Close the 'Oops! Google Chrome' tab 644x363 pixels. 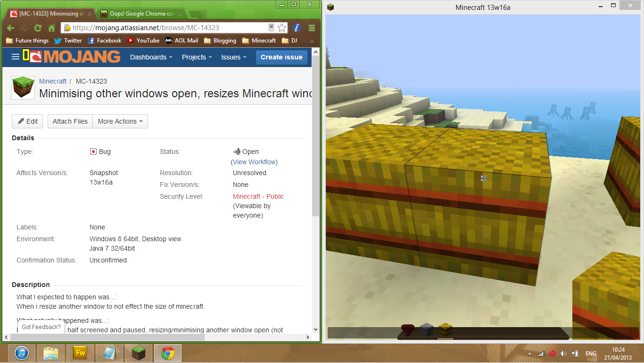point(180,14)
